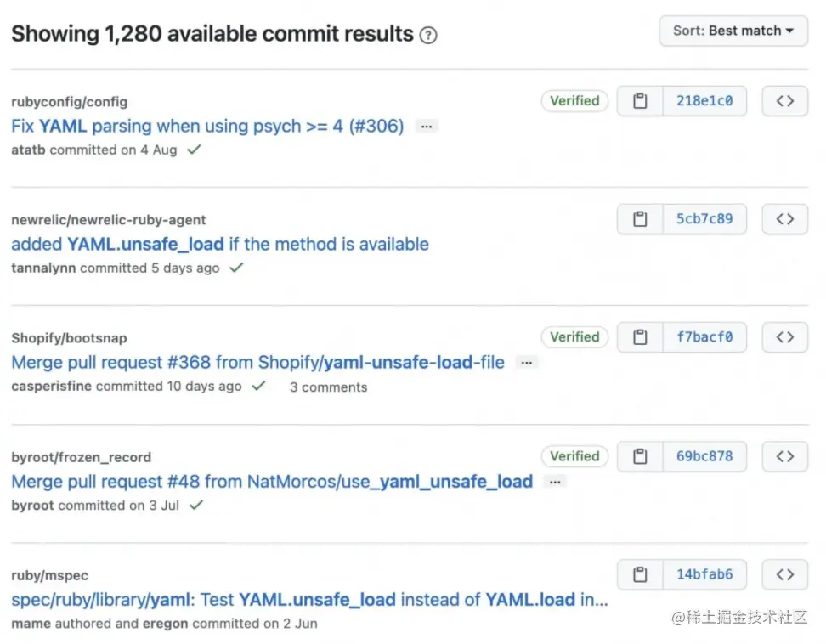826x644 pixels.
Task: Expand Shopify/bootsnap merge commit description
Action: [x=527, y=363]
